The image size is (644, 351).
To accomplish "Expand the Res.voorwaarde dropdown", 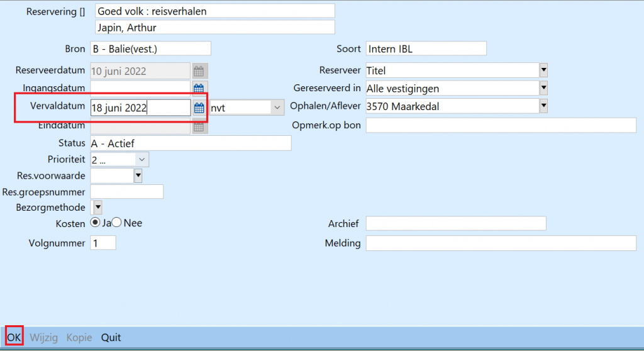I will [x=138, y=175].
